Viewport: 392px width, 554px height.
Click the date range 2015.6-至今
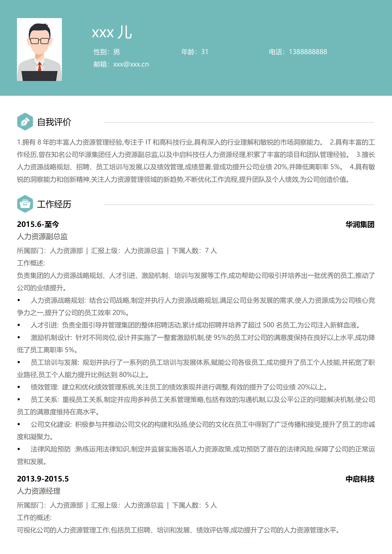[x=38, y=224]
